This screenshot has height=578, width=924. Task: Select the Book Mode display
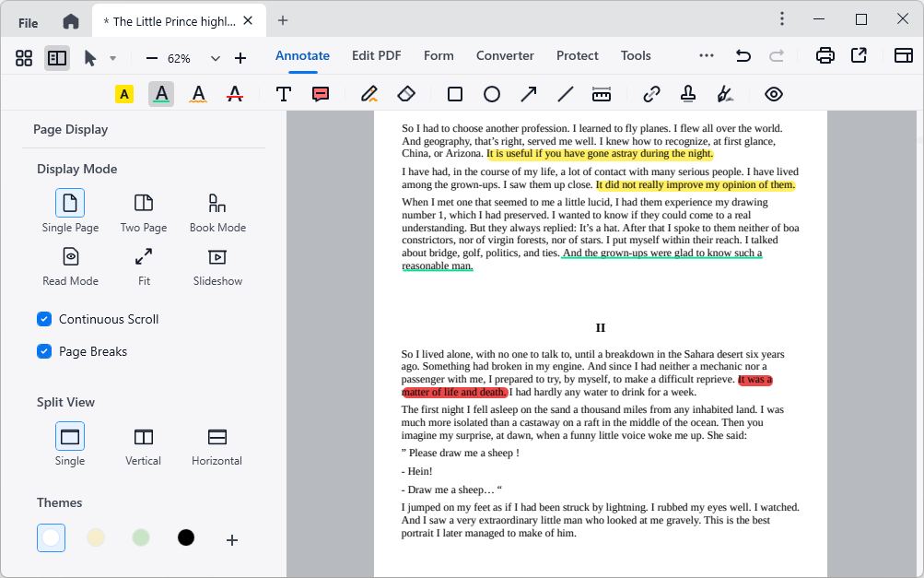(x=217, y=210)
